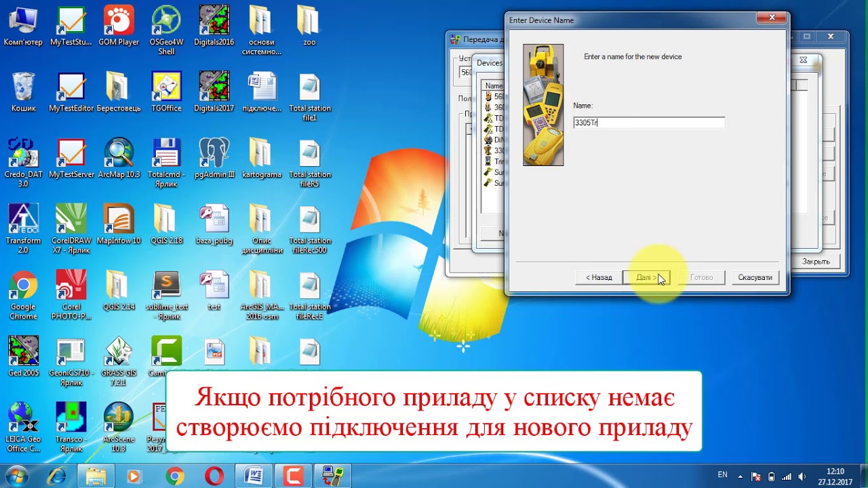
Task: Open the Google Chrome desktop shortcut
Action: pyautogui.click(x=23, y=296)
